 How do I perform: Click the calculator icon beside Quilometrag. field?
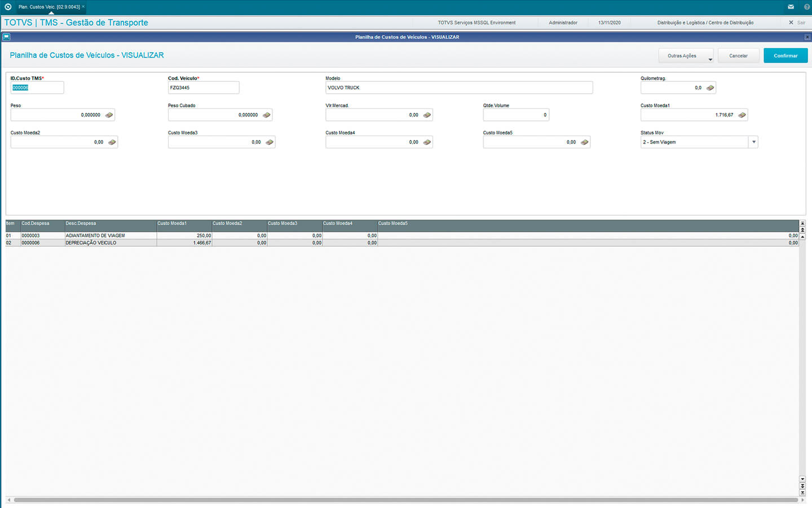[710, 88]
